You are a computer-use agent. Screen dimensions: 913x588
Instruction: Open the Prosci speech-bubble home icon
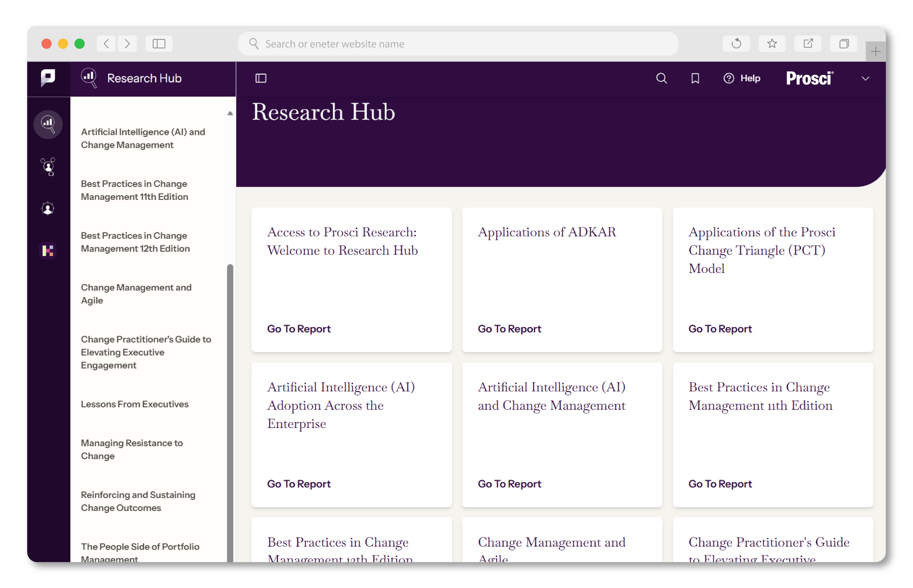(x=48, y=78)
